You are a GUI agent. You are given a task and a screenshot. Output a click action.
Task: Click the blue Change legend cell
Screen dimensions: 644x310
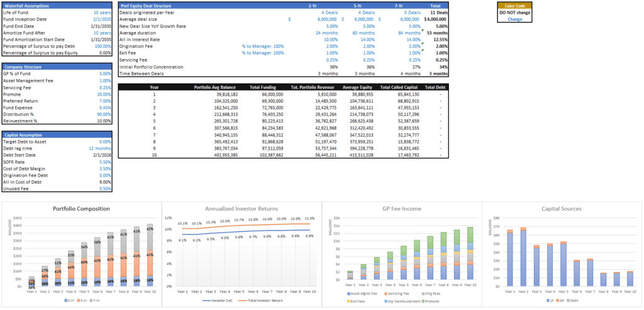pos(514,19)
